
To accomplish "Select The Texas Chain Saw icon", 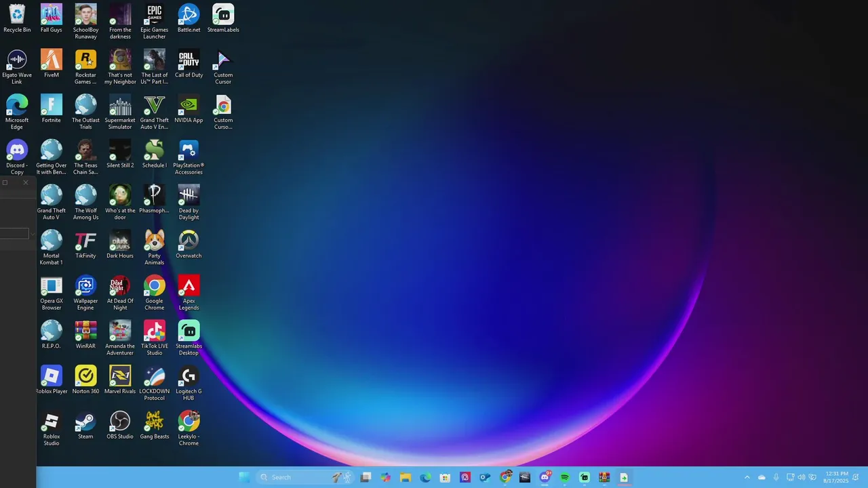I will pos(85,157).
